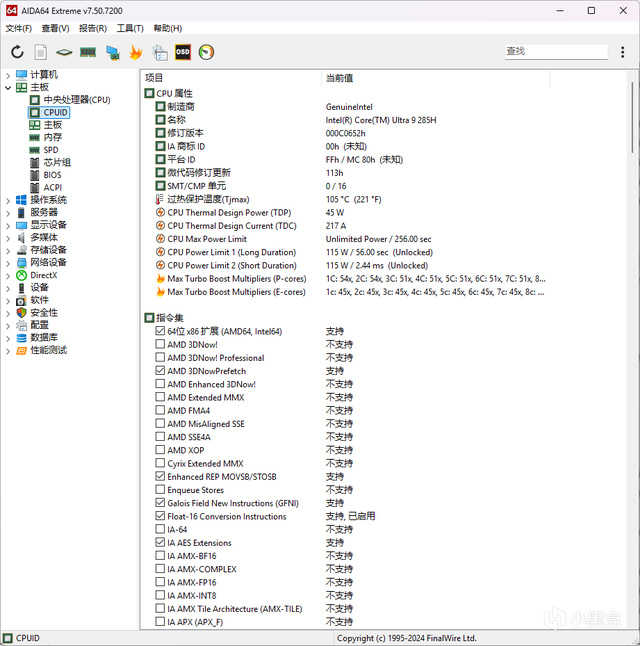
Task: Select the 内存 tree item
Action: coord(52,137)
